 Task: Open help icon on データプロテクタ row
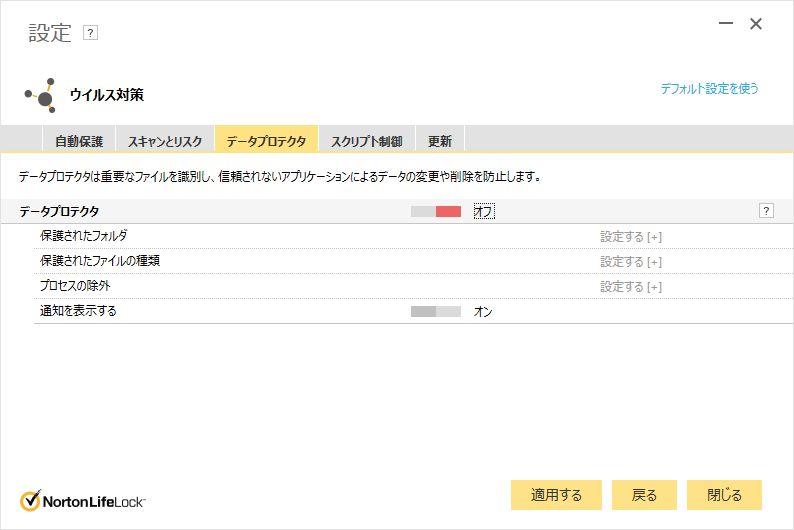[766, 211]
